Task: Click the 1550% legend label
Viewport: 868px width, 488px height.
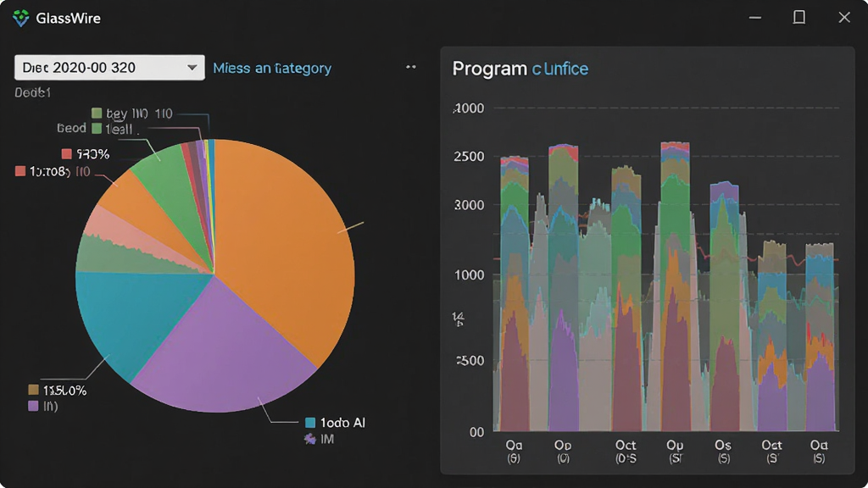Action: (64, 391)
